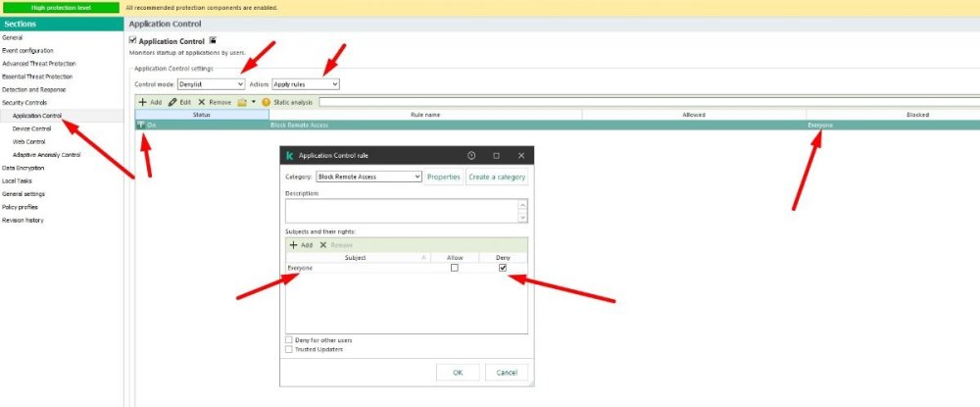Select Device Control in sidebar
Screen dimensions: 980x407
click(32, 128)
